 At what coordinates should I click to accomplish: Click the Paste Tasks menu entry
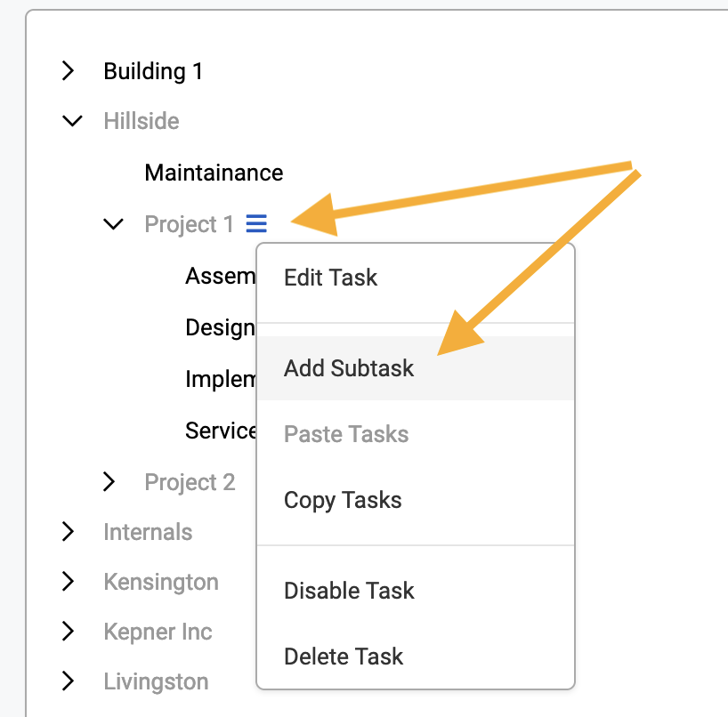416,434
